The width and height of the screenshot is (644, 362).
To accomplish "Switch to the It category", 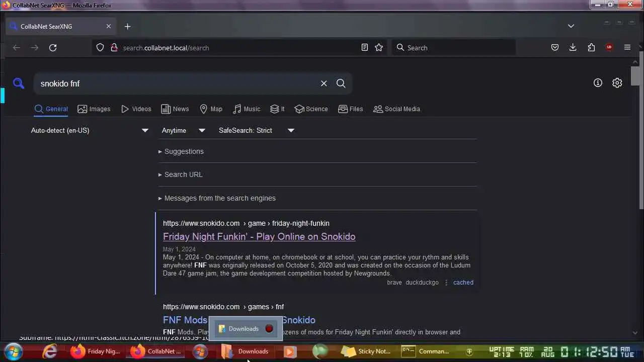I will (277, 109).
